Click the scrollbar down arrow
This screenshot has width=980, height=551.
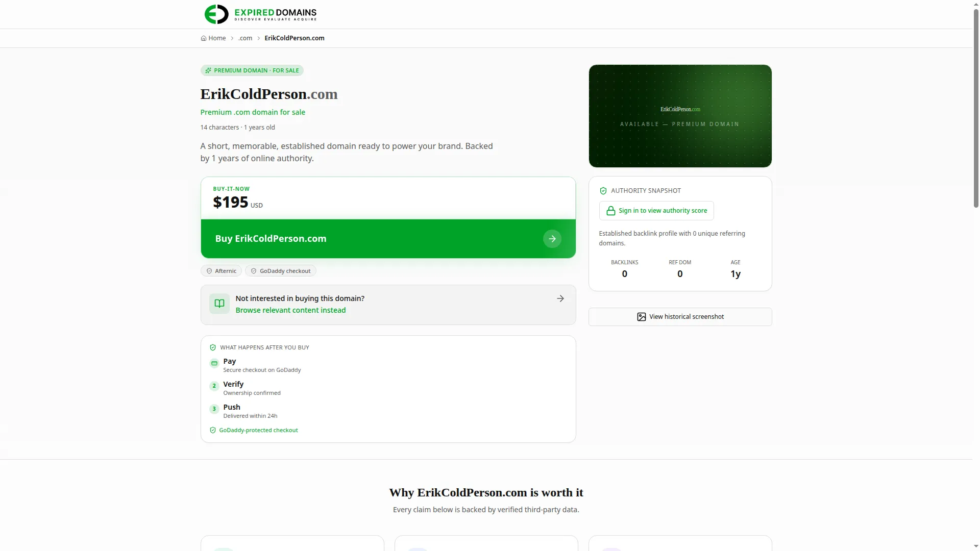pos(976,546)
